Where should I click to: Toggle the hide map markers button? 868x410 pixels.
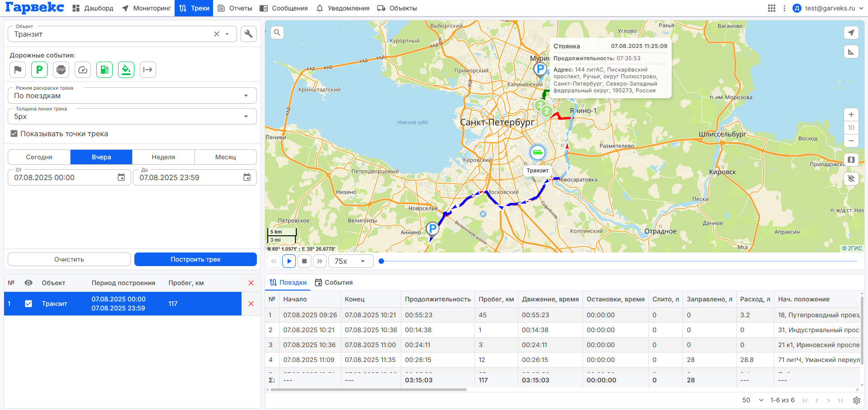point(851,179)
